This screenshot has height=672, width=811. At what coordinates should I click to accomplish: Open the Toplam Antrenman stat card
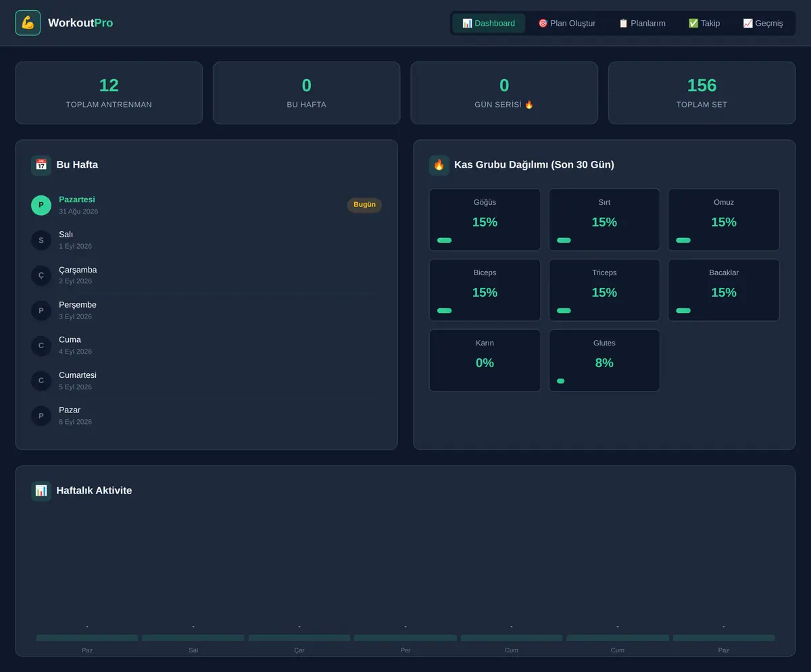tap(109, 93)
